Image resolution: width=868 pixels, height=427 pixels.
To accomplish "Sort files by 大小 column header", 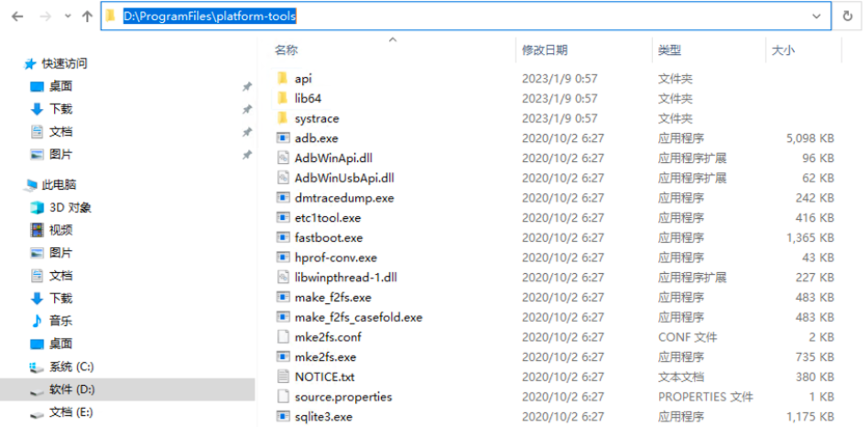I will [x=783, y=50].
